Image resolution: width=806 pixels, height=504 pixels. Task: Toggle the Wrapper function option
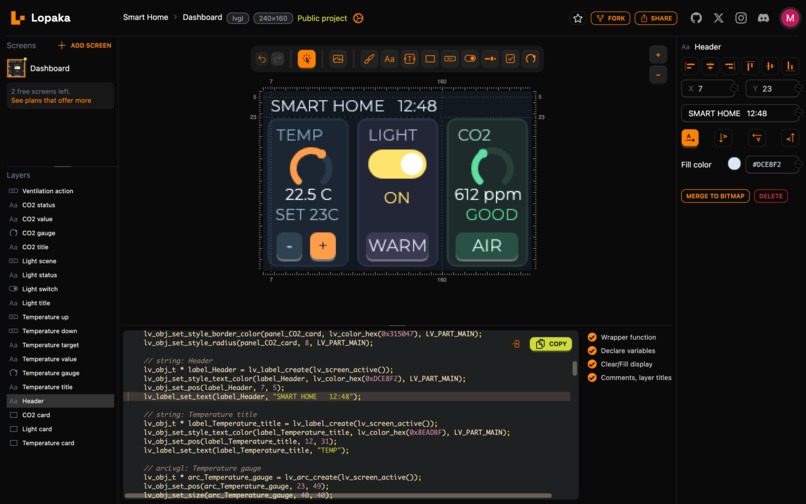(592, 337)
